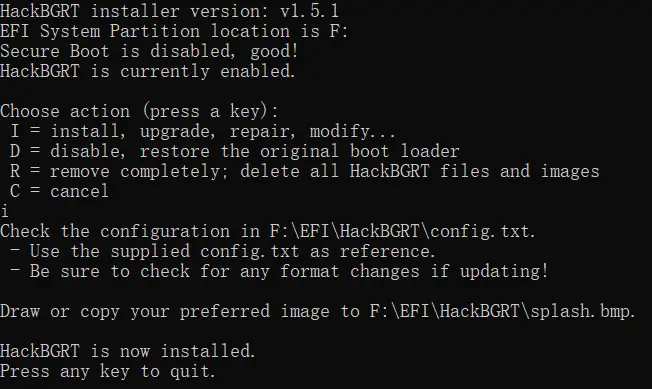Click the HackBGRT is now installed line
The width and height of the screenshot is (652, 389).
[x=128, y=351]
